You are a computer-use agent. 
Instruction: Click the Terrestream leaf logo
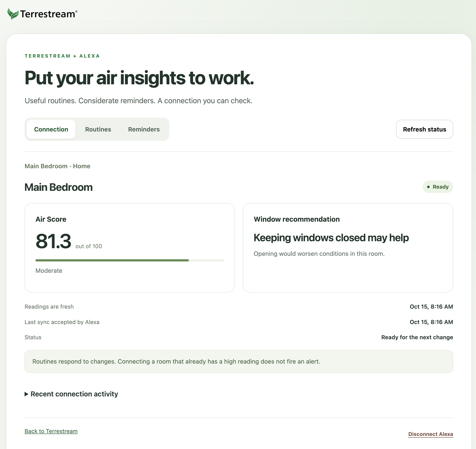pyautogui.click(x=13, y=14)
